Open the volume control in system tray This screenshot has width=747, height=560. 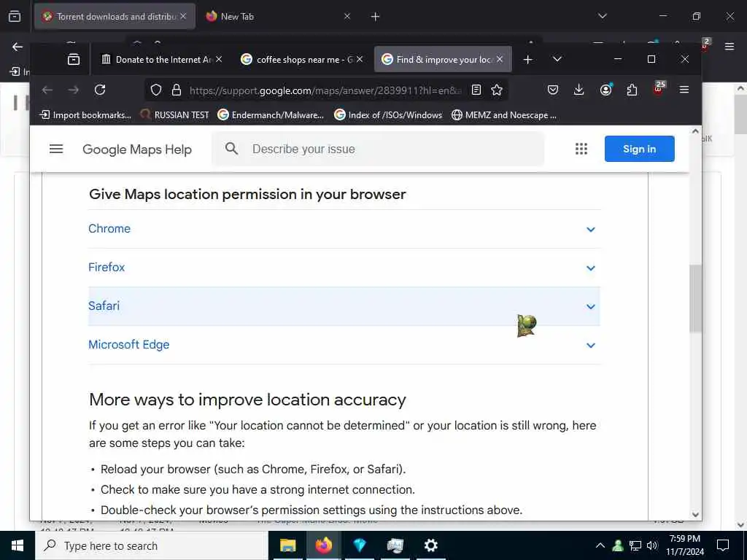tap(652, 545)
